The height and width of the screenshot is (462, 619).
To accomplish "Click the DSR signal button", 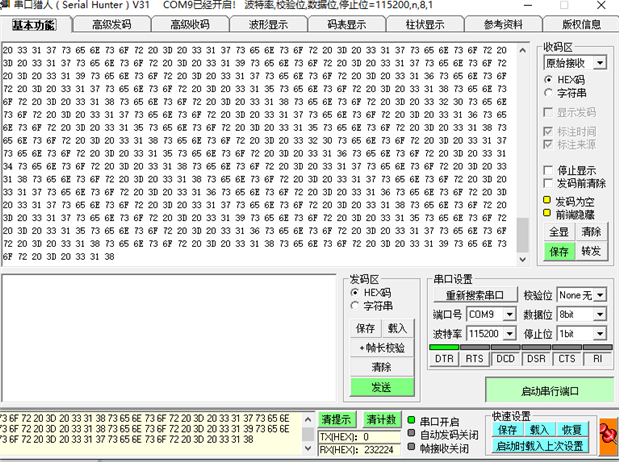I will point(536,359).
